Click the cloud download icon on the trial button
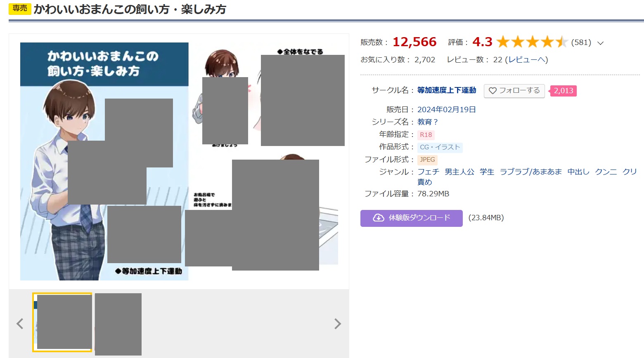 [x=378, y=218]
